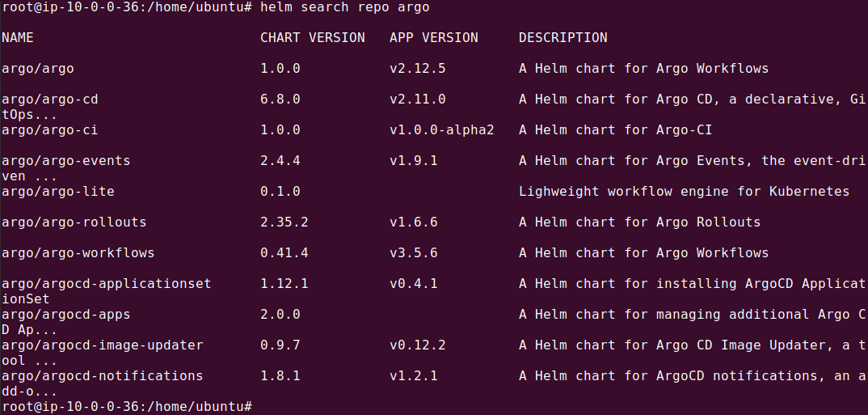Click the CHART VERSION column header

tap(312, 38)
